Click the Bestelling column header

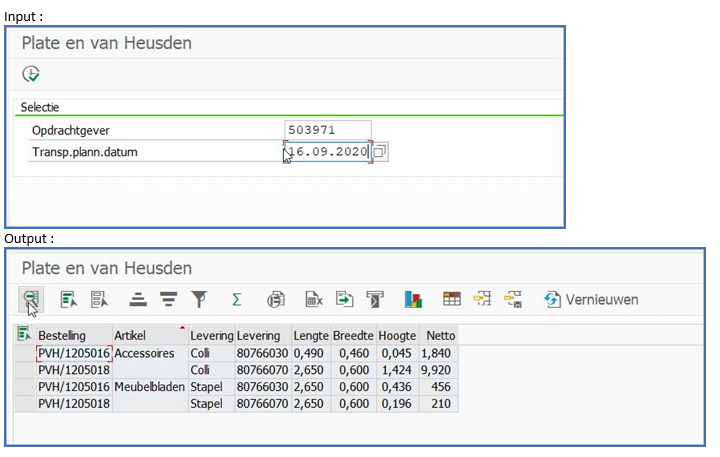74,335
